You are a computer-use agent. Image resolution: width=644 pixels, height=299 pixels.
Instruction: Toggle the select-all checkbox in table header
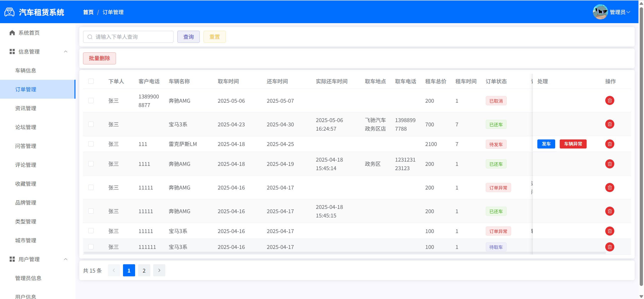[91, 81]
